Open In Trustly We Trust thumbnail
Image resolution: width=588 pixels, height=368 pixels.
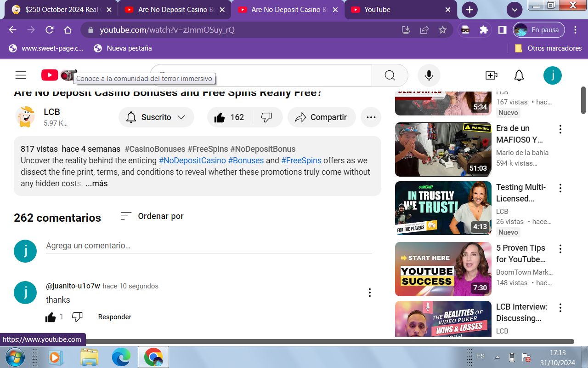pyautogui.click(x=443, y=208)
